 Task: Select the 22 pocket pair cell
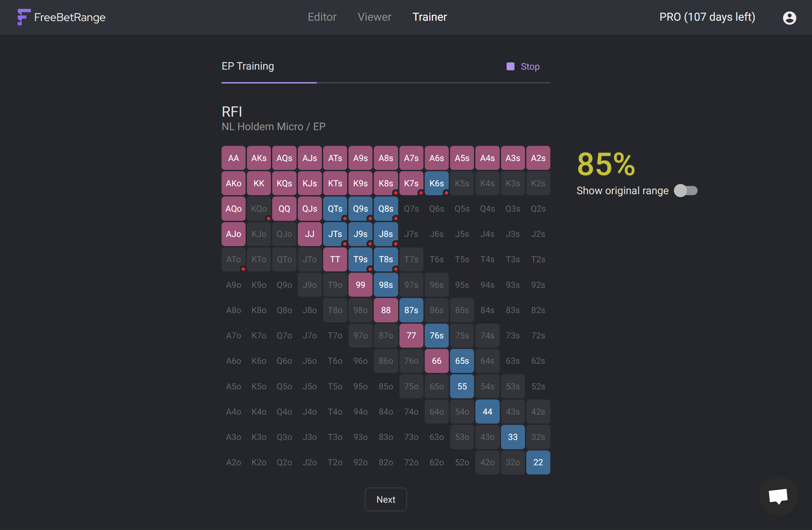tap(538, 462)
